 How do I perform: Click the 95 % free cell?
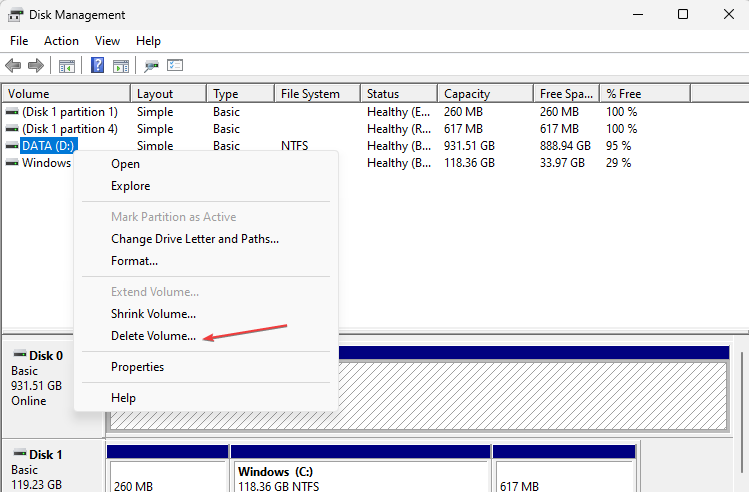619,146
